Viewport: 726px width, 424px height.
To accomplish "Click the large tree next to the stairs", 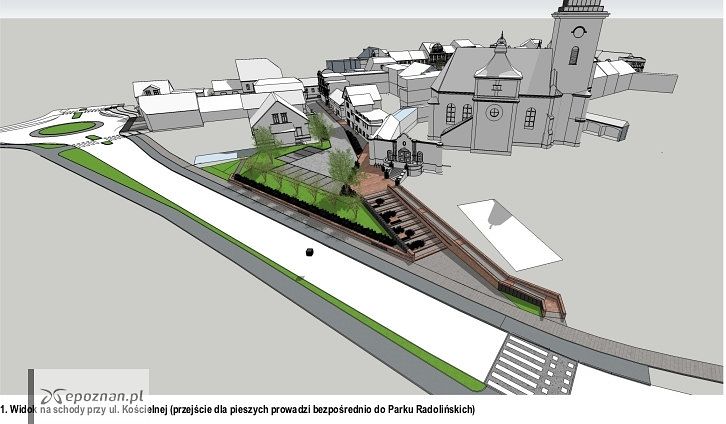I will click(x=344, y=171).
